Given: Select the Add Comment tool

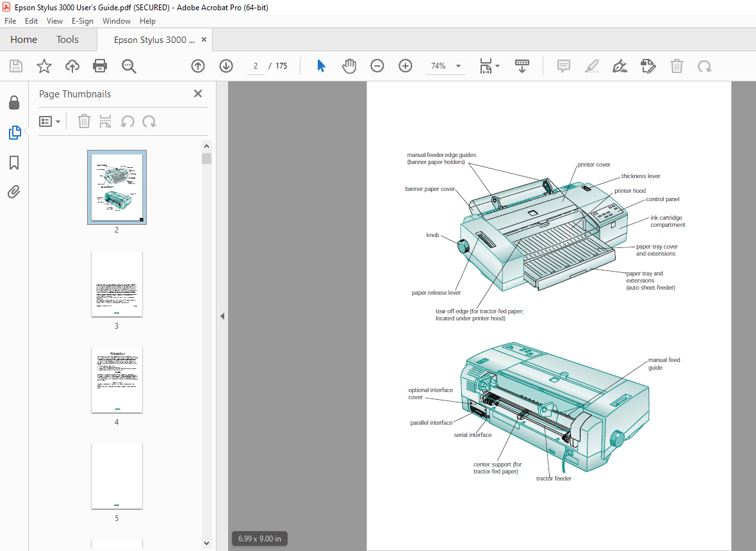Looking at the screenshot, I should point(563,66).
